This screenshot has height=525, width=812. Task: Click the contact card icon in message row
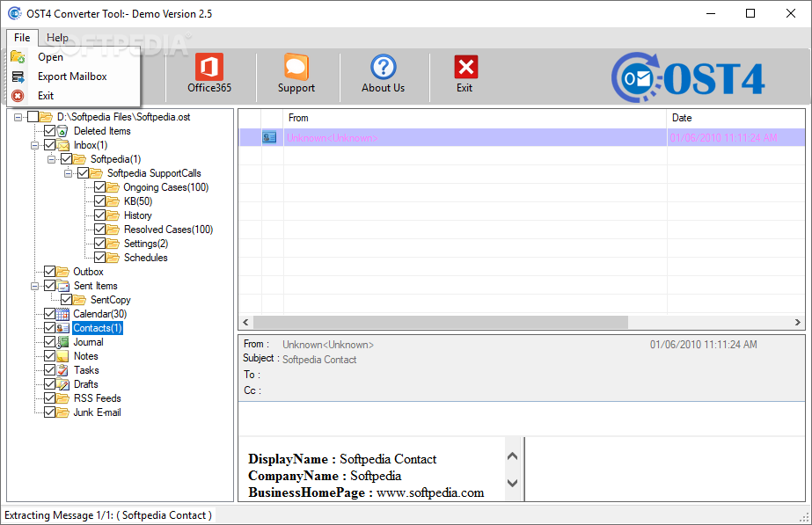(269, 137)
